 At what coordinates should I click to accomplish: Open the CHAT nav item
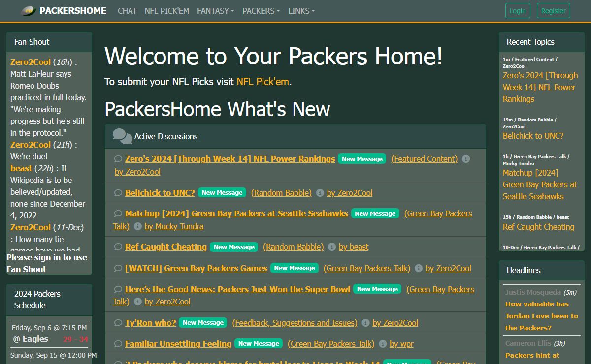(127, 11)
